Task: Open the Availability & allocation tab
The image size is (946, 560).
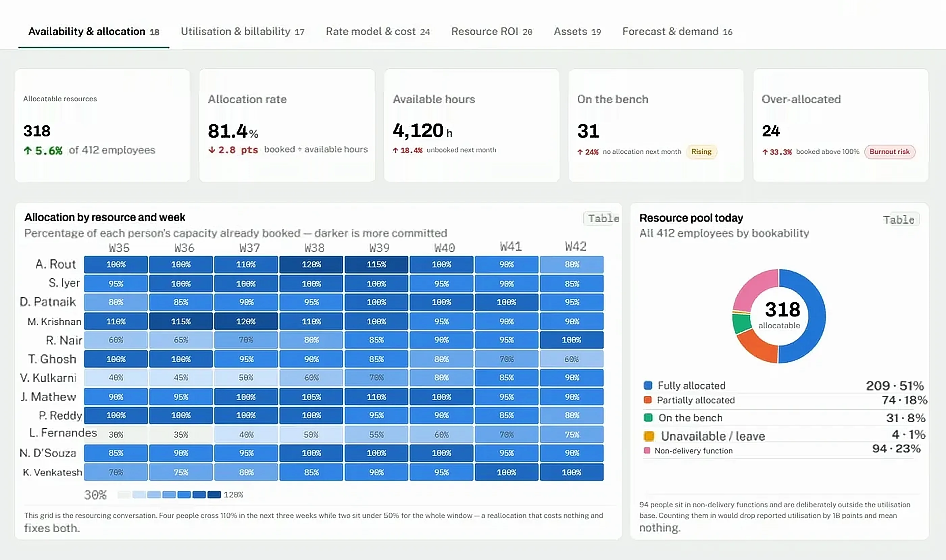Action: click(94, 31)
